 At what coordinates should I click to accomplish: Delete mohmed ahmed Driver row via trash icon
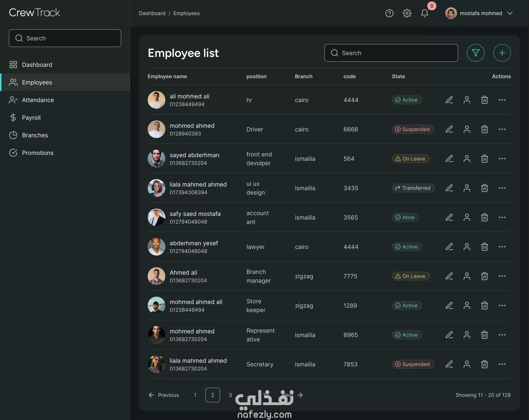click(x=484, y=129)
